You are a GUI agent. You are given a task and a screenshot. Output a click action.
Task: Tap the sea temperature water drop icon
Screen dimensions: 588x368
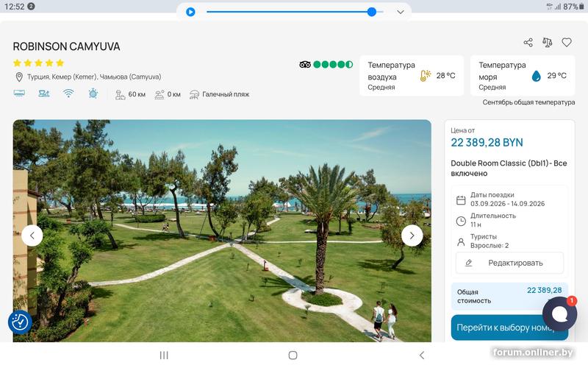tap(537, 77)
